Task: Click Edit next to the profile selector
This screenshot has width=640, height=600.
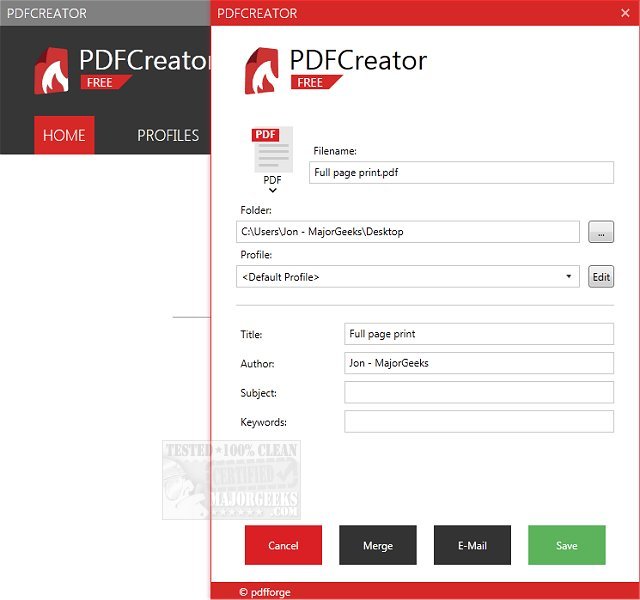Action: 600,277
